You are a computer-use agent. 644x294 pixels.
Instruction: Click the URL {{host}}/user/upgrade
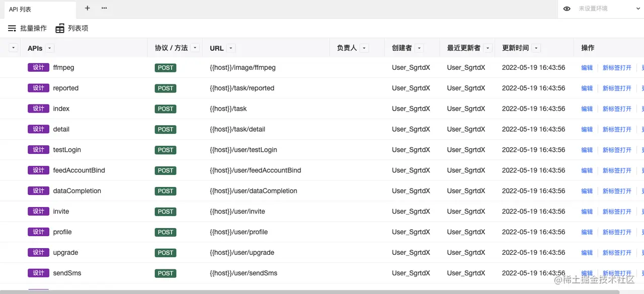[x=242, y=253]
